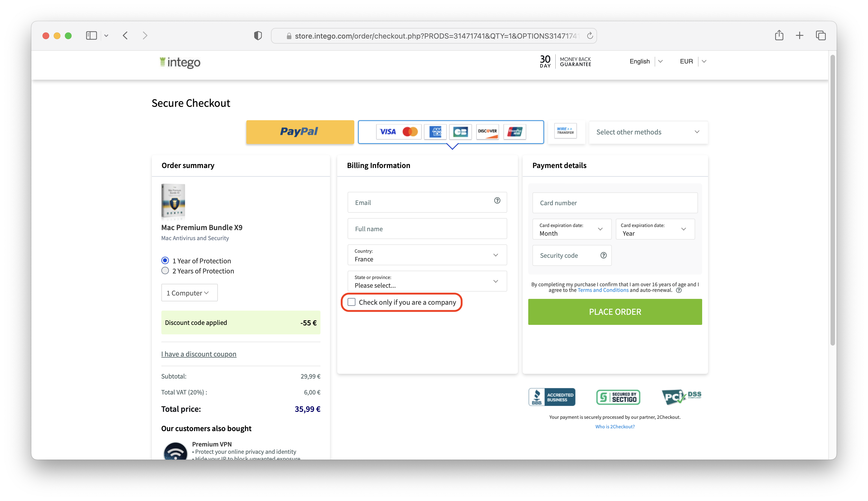Click the Premium VPN wifi icon

tap(175, 451)
